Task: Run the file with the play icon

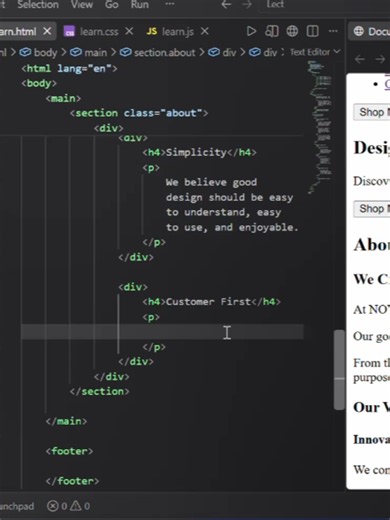Action: pos(251,31)
